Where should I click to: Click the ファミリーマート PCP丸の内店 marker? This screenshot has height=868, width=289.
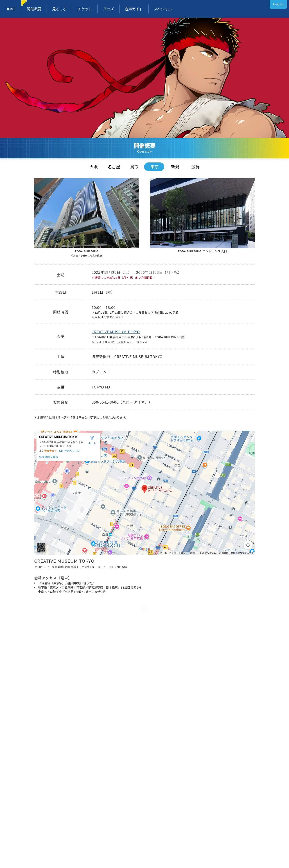pyautogui.click(x=38, y=509)
